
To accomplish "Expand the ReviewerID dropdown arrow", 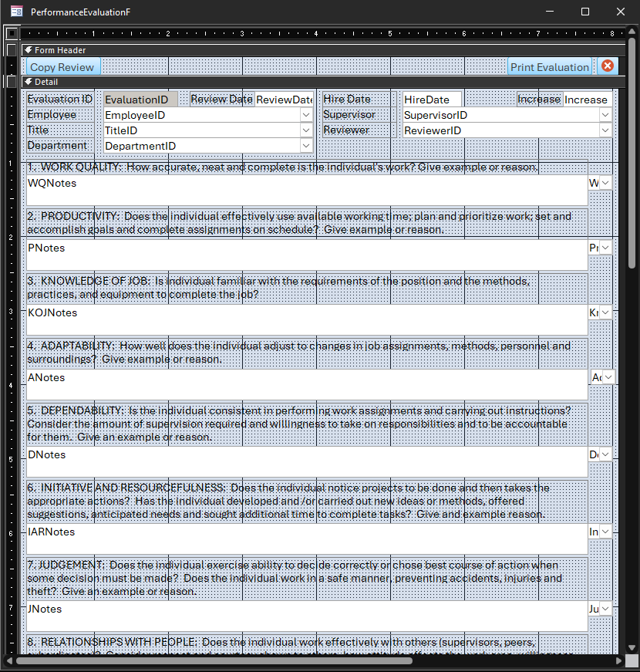I will [x=605, y=130].
